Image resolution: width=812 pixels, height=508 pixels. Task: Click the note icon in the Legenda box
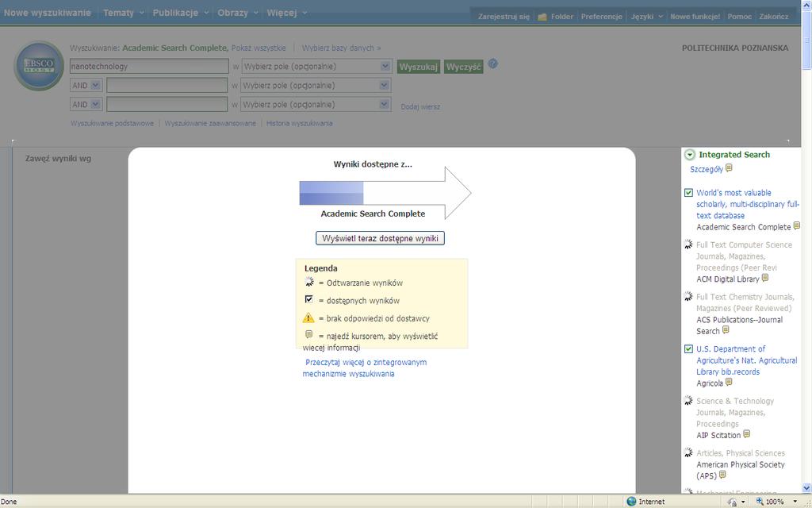point(309,334)
